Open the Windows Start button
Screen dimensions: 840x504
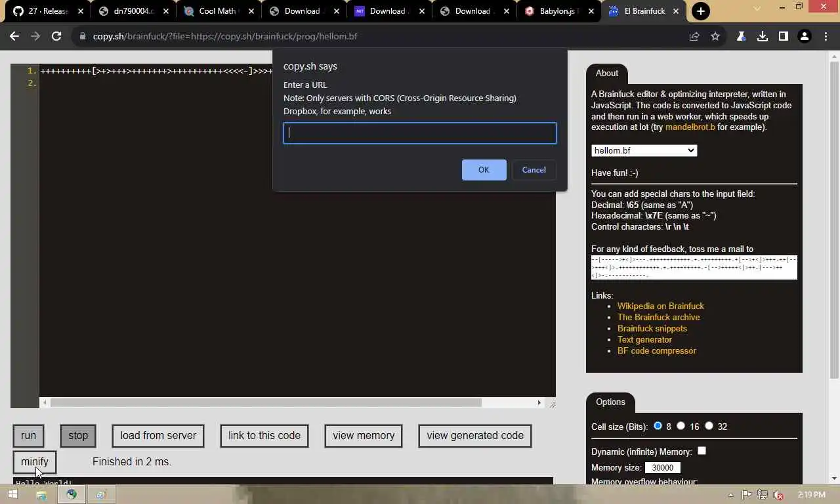tap(12, 495)
